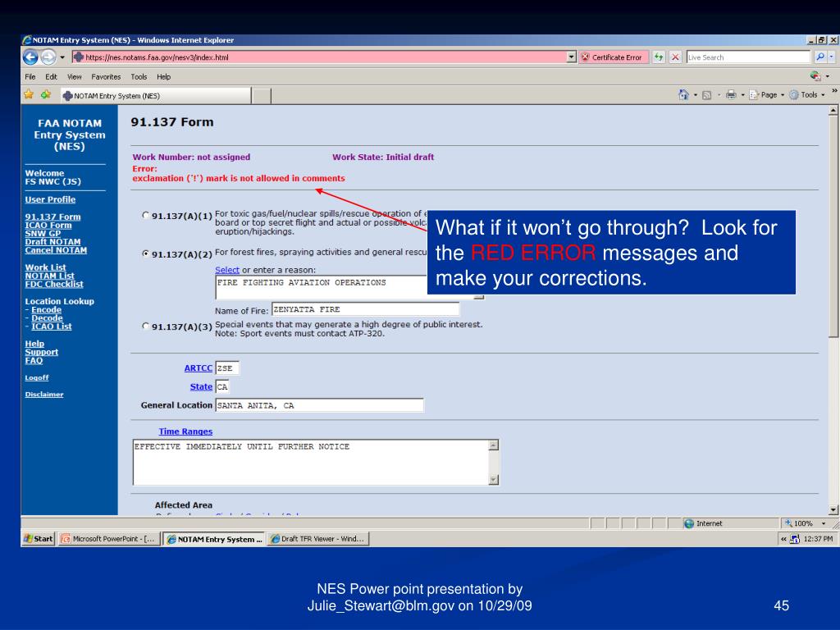Click the Certificate Error shield
The image size is (840, 630).
(614, 57)
